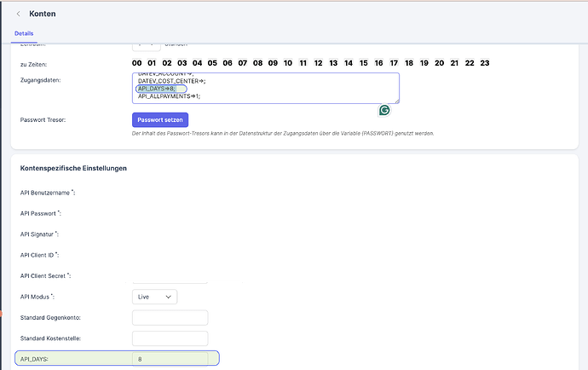Select hour 17 in the time row
The image size is (588, 370).
coord(394,63)
